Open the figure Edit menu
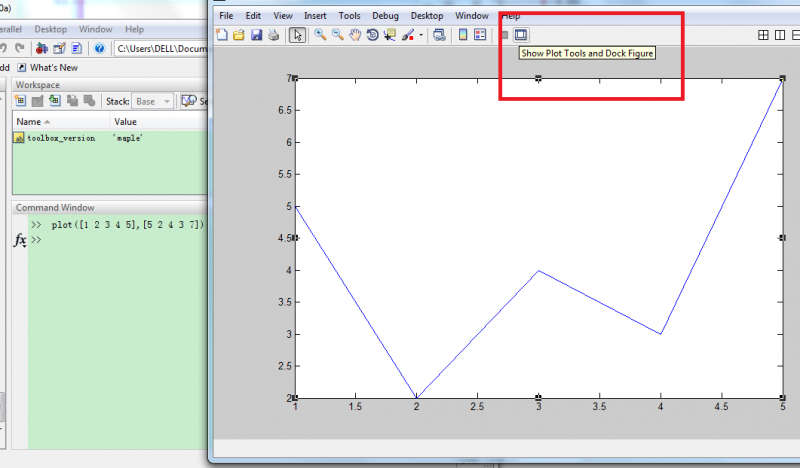The height and width of the screenshot is (468, 800). (253, 16)
